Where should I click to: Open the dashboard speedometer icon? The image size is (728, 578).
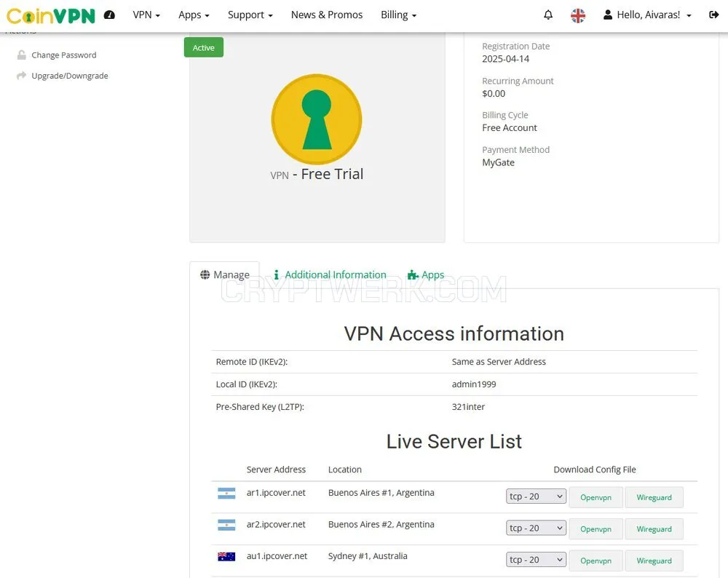109,15
